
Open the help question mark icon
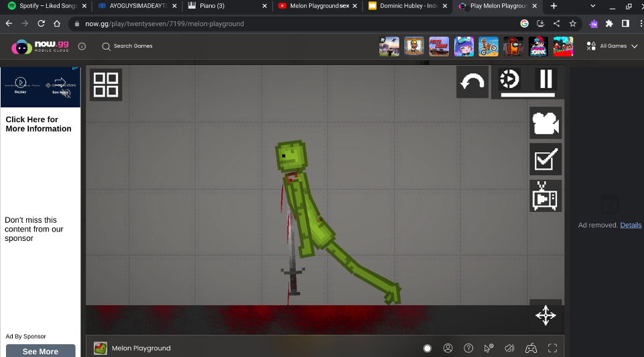pyautogui.click(x=468, y=348)
